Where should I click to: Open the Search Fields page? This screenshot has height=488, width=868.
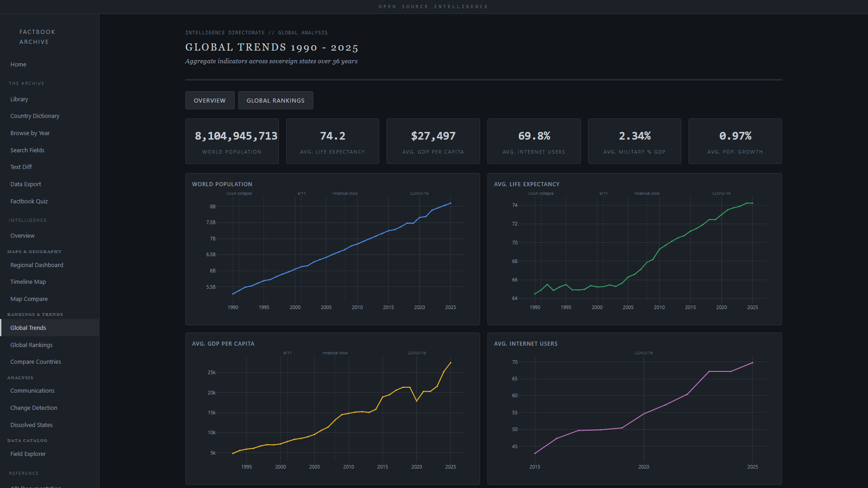point(27,150)
